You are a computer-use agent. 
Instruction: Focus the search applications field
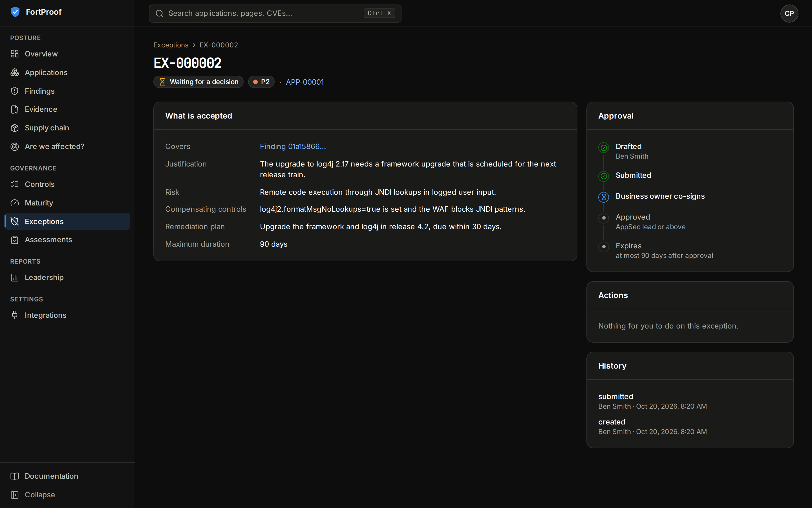coord(275,14)
